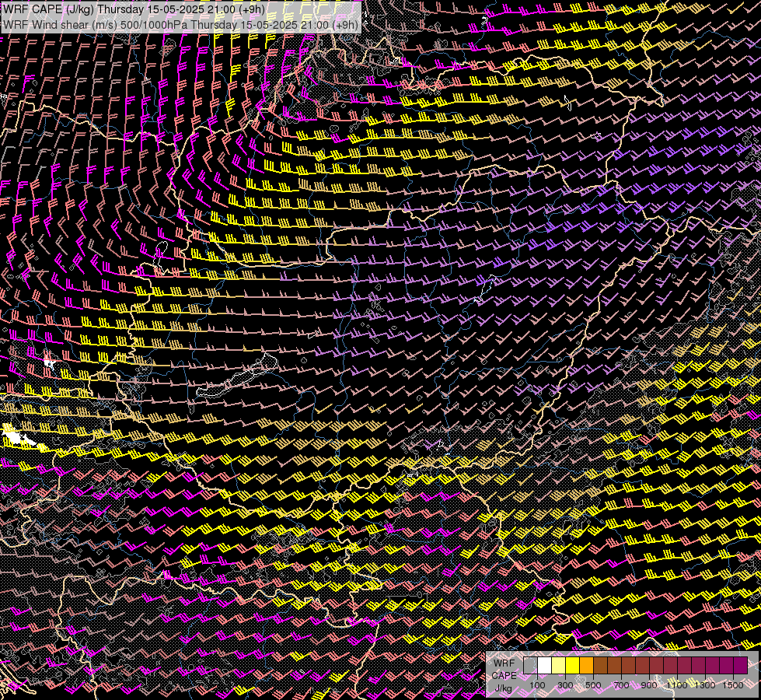761x700 pixels.
Task: Click the 500 legend label
Action: tap(593, 685)
